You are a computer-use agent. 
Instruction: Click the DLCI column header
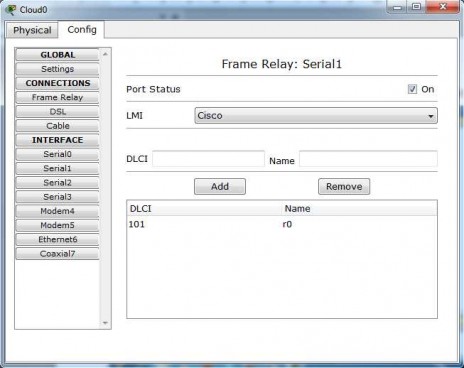pos(205,209)
